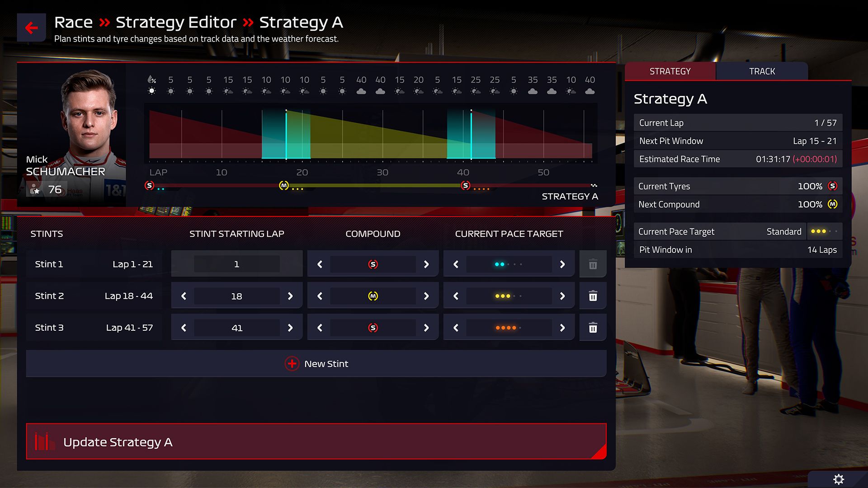Increase Stint 2 starting lap
868x488 pixels.
pos(290,296)
